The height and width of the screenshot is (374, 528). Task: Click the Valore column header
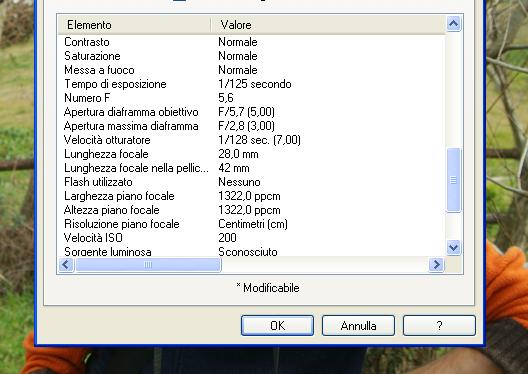328,25
